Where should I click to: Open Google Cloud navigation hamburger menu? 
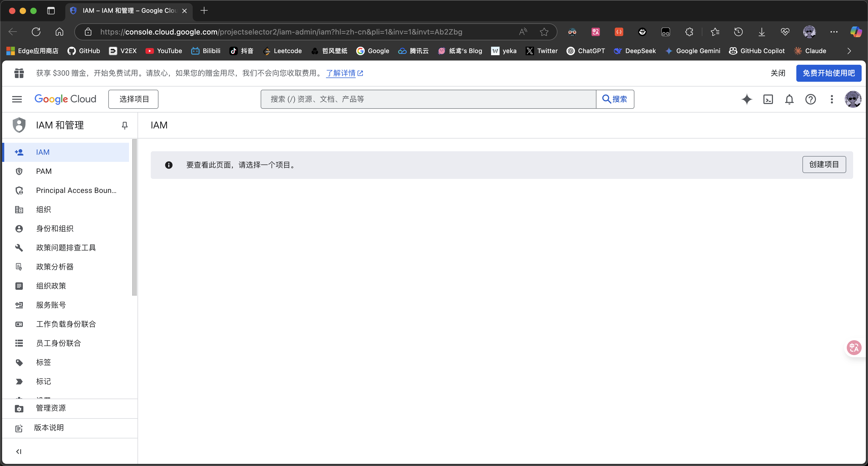[x=17, y=99]
